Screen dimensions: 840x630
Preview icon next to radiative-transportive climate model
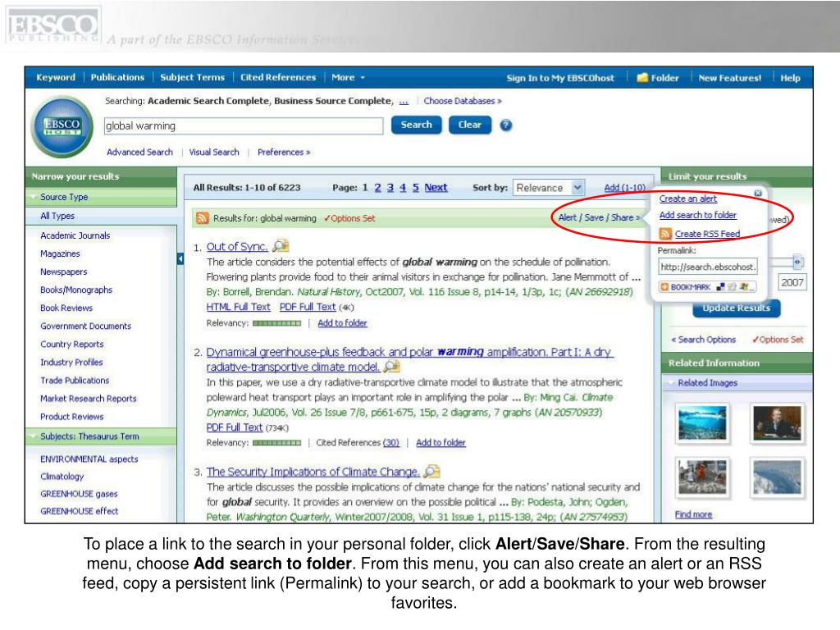point(392,367)
